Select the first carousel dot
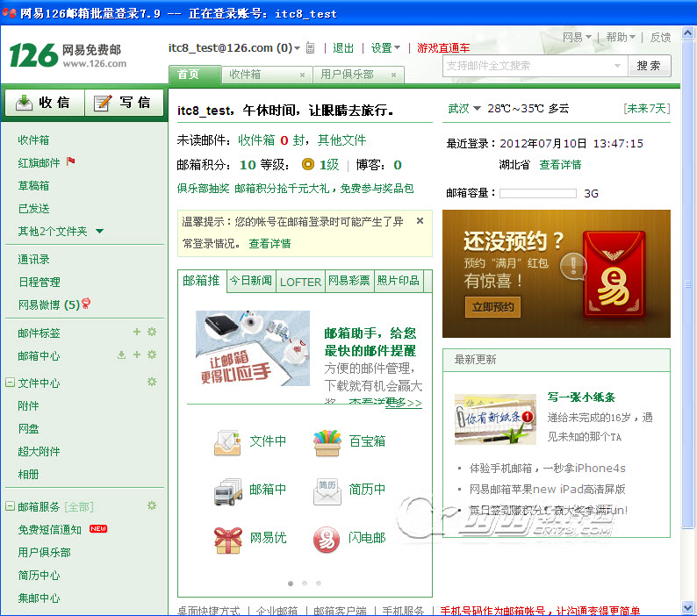This screenshot has width=697, height=616. tap(291, 584)
